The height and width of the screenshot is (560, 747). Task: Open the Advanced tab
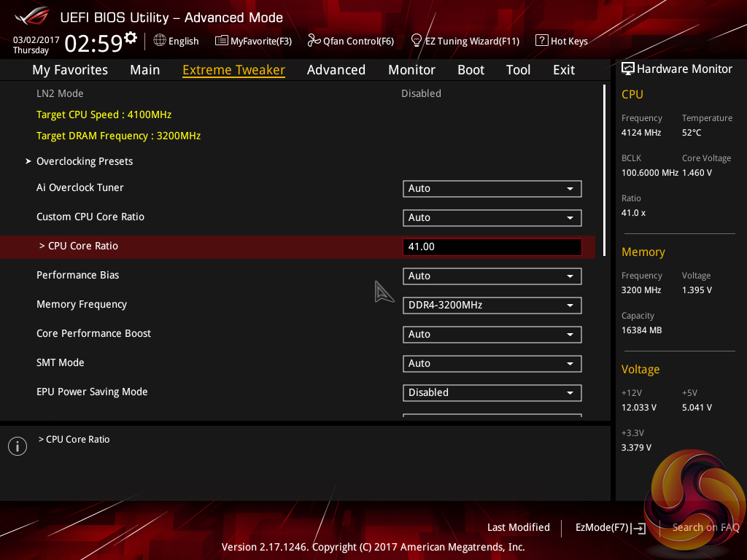[336, 70]
